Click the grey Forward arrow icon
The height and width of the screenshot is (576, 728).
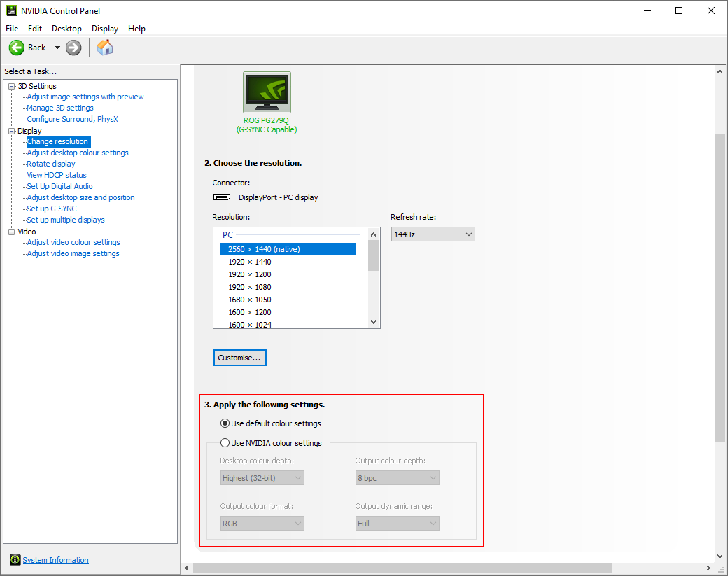(x=73, y=48)
